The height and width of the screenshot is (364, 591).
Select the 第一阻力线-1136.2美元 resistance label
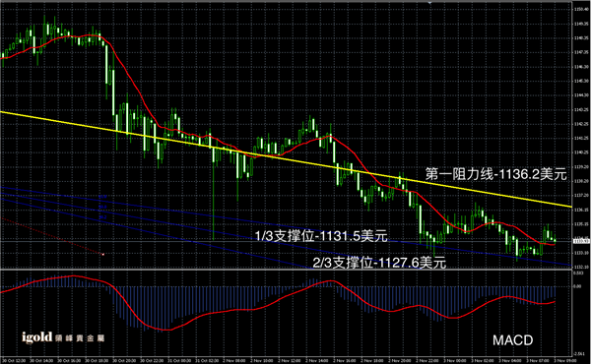(x=496, y=174)
